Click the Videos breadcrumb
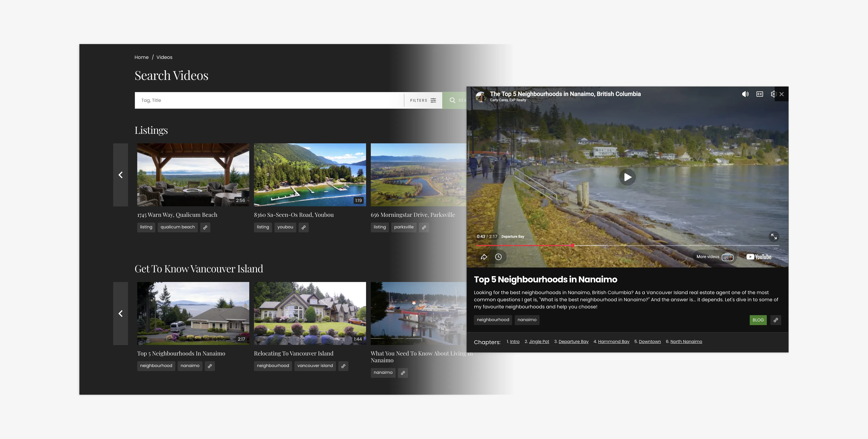The height and width of the screenshot is (439, 868). [x=164, y=57]
